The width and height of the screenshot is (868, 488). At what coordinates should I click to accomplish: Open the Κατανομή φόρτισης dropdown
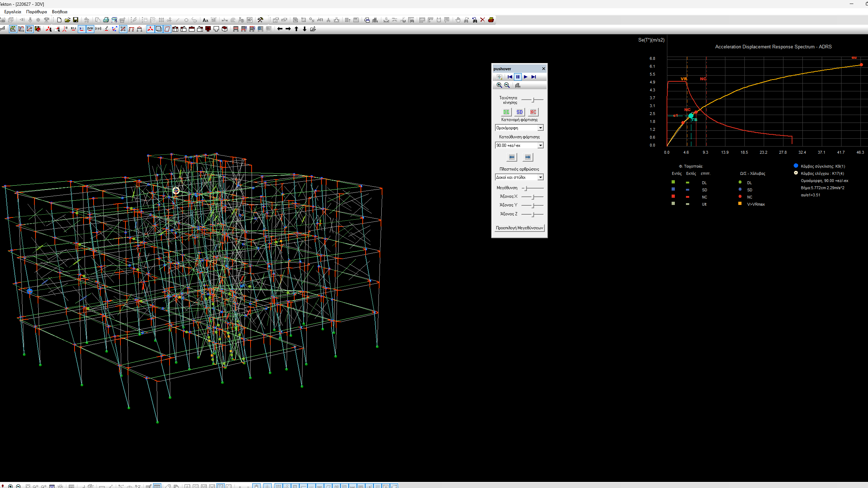pyautogui.click(x=519, y=128)
